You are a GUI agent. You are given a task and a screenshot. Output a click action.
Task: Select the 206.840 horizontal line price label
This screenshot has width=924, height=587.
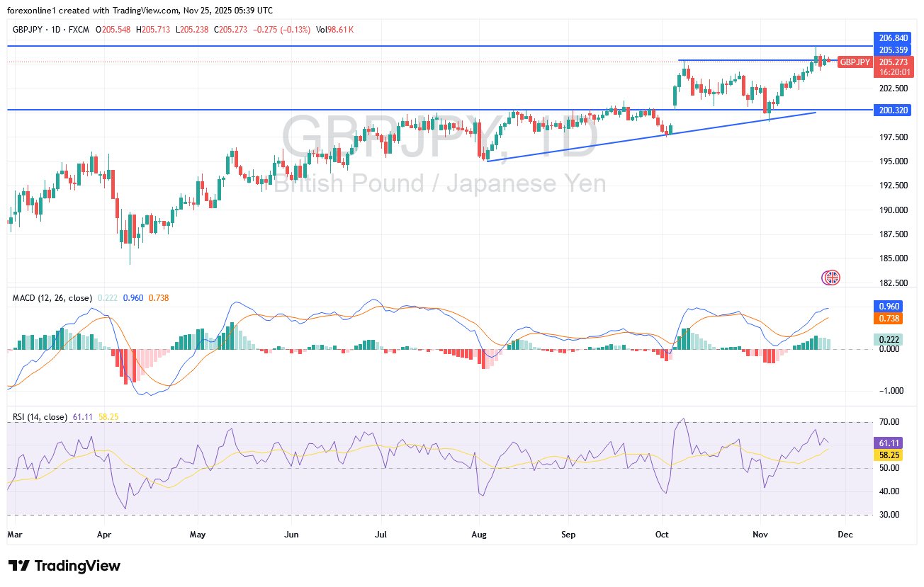tap(894, 38)
